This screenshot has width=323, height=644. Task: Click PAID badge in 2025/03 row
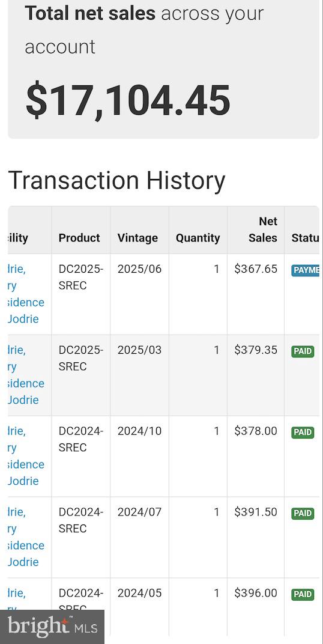pos(303,351)
